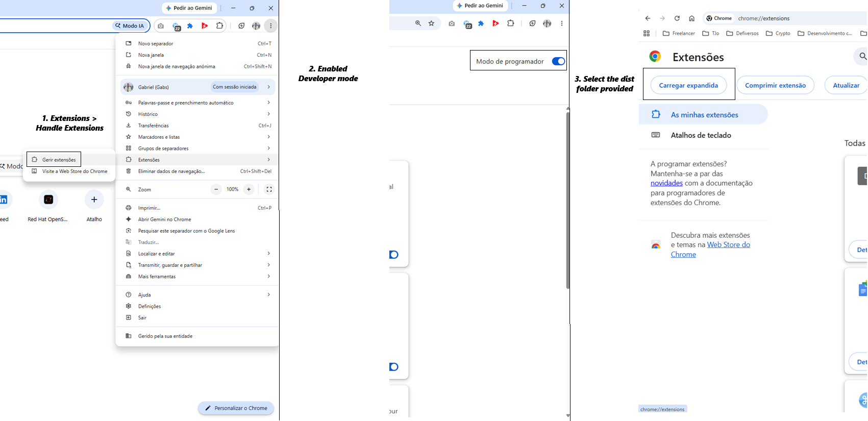Click the profile avatar in the left window toolbar

click(x=256, y=26)
